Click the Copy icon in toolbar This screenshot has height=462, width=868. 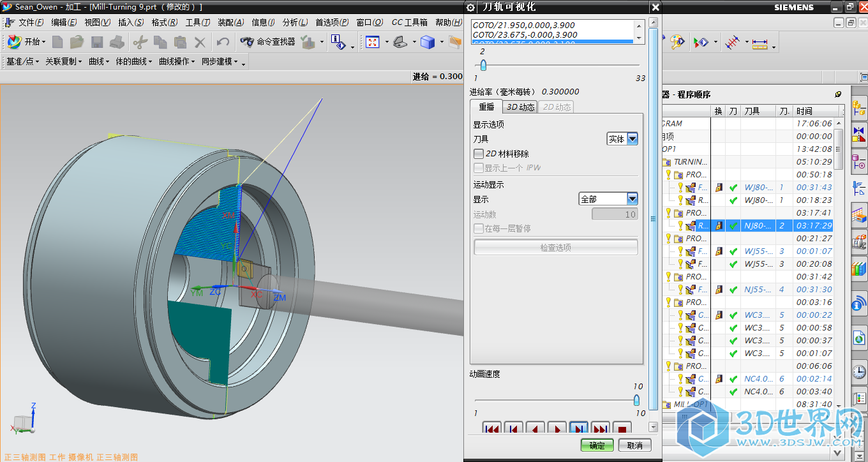[160, 42]
